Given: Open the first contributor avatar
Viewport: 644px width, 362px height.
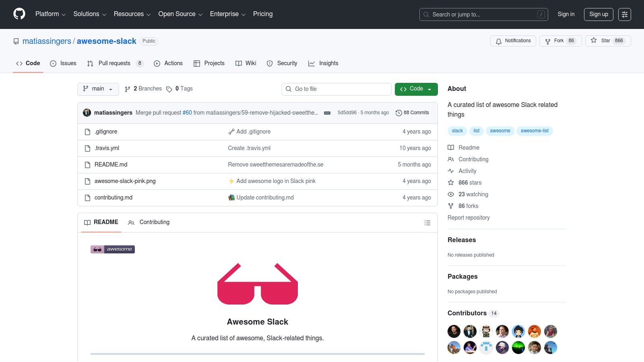Looking at the screenshot, I should (454, 331).
